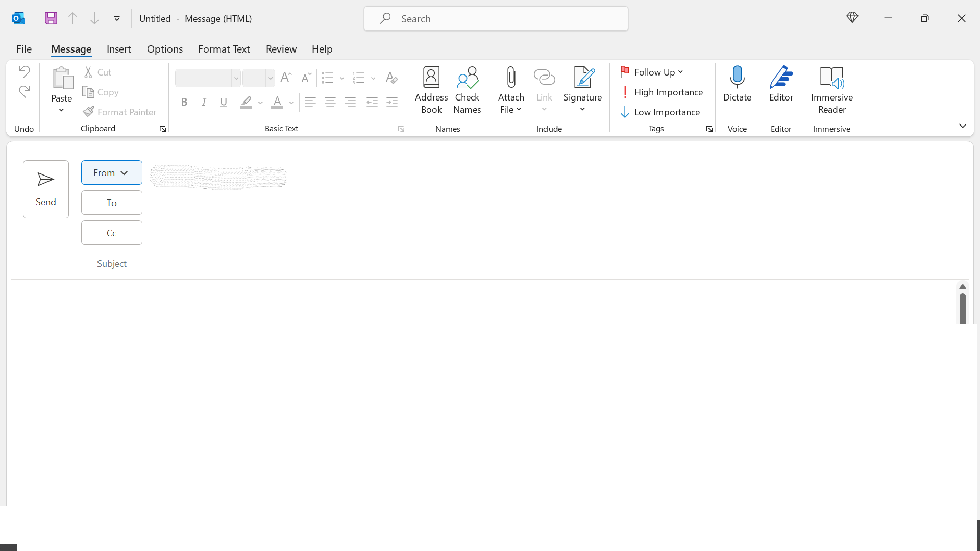Open the Options ribbon tab
Viewport: 980px width, 551px height.
tap(164, 49)
